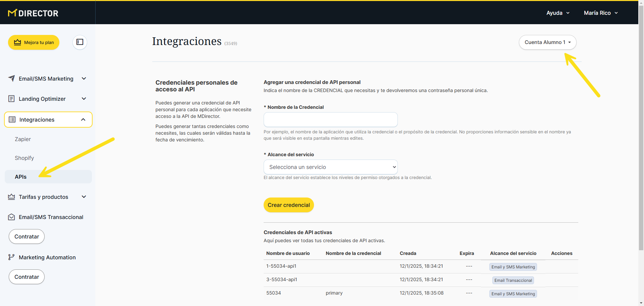Open the María Rico user menu

pos(600,13)
